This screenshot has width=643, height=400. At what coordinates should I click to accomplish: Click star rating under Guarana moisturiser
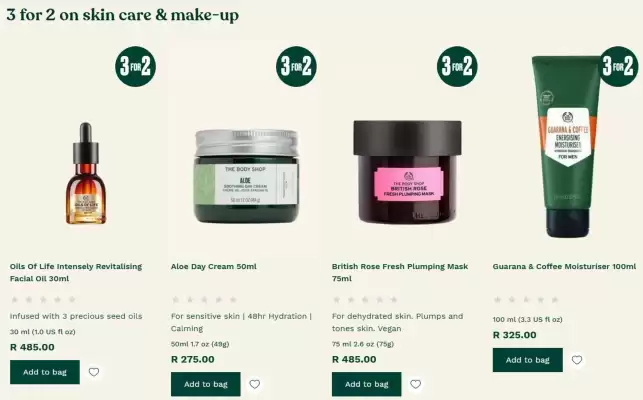(526, 299)
